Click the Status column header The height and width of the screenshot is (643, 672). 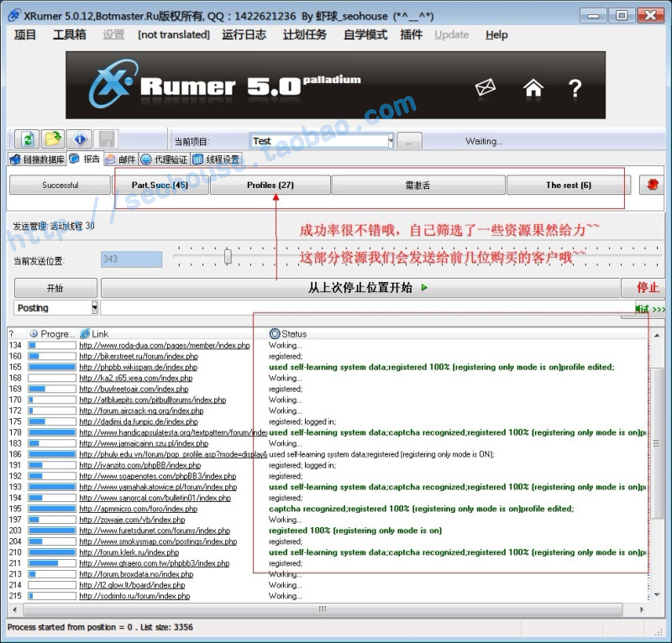click(457, 334)
